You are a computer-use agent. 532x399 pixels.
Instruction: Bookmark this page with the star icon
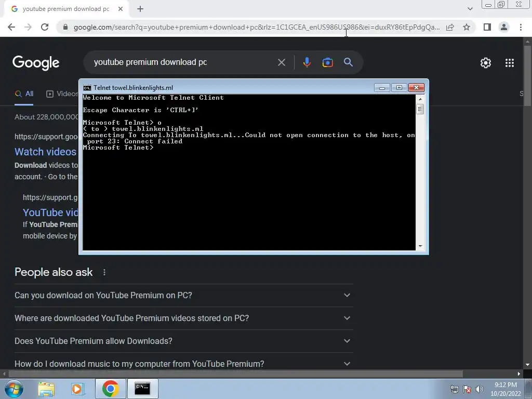467,27
